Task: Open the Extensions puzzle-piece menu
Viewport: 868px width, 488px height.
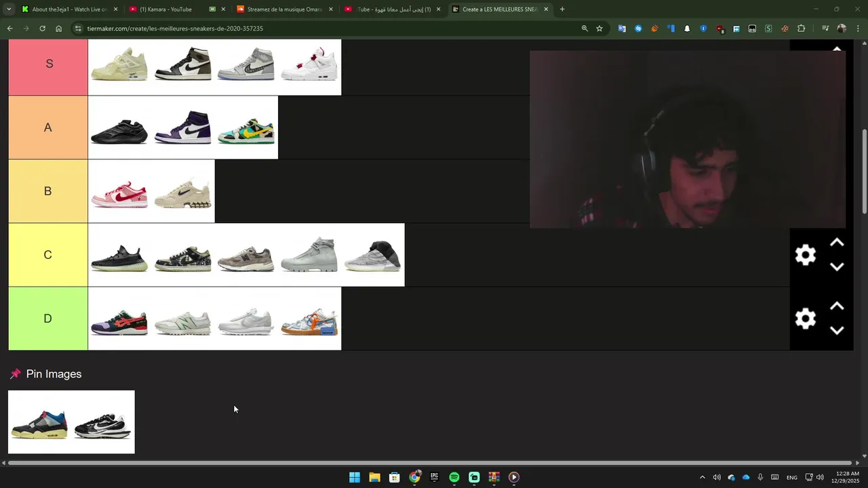Action: point(802,28)
